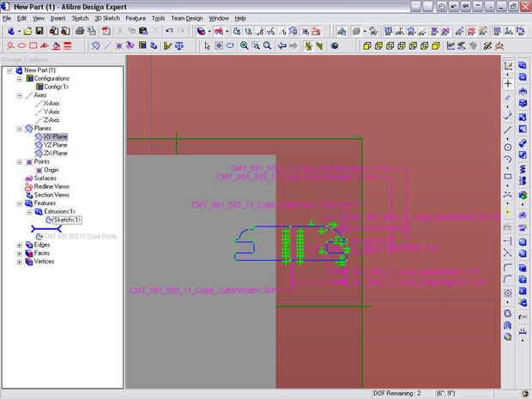Collapse the Features node

pos(20,203)
